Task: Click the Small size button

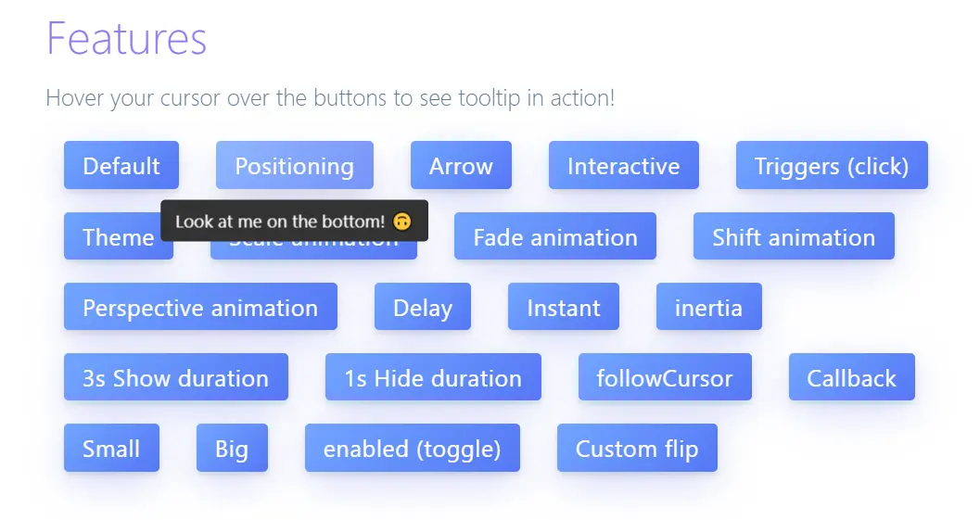Action: 111,448
